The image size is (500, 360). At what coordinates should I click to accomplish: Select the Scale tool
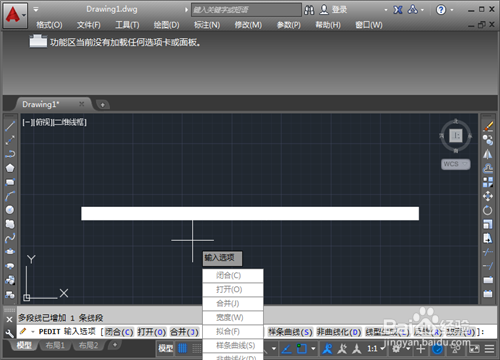coord(488,224)
